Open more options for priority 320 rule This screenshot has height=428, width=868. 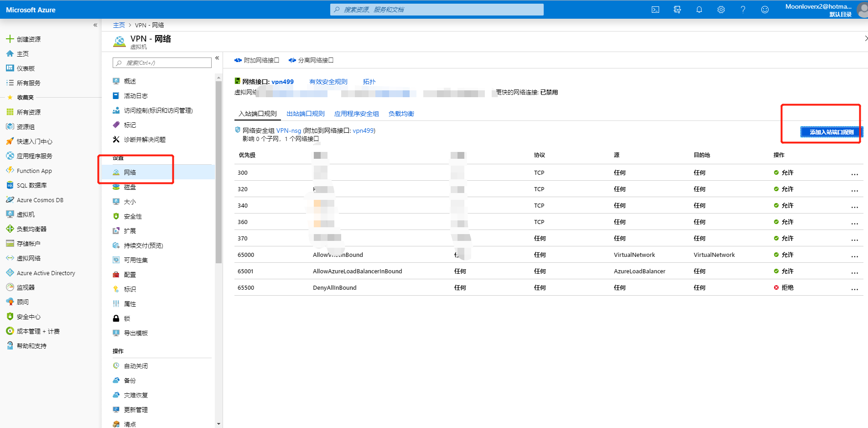click(854, 190)
